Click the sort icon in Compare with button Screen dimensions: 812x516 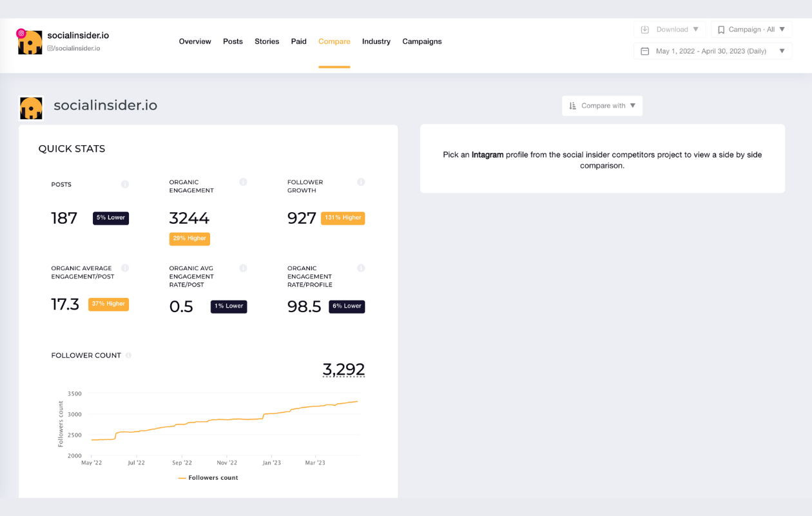tap(573, 106)
